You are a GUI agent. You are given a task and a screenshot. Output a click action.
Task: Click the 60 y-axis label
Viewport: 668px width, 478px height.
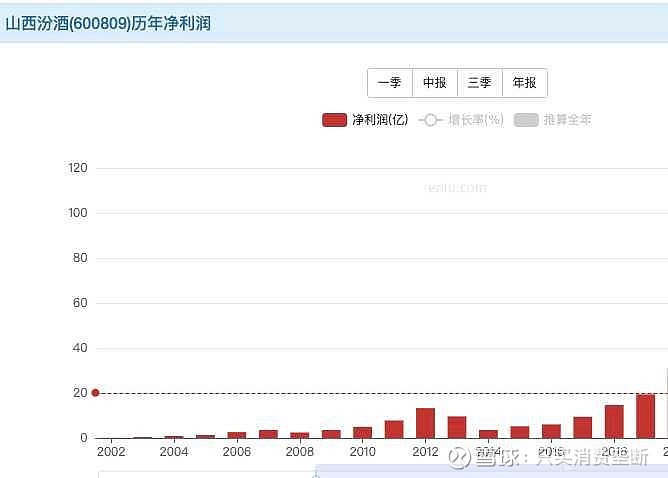pos(80,303)
